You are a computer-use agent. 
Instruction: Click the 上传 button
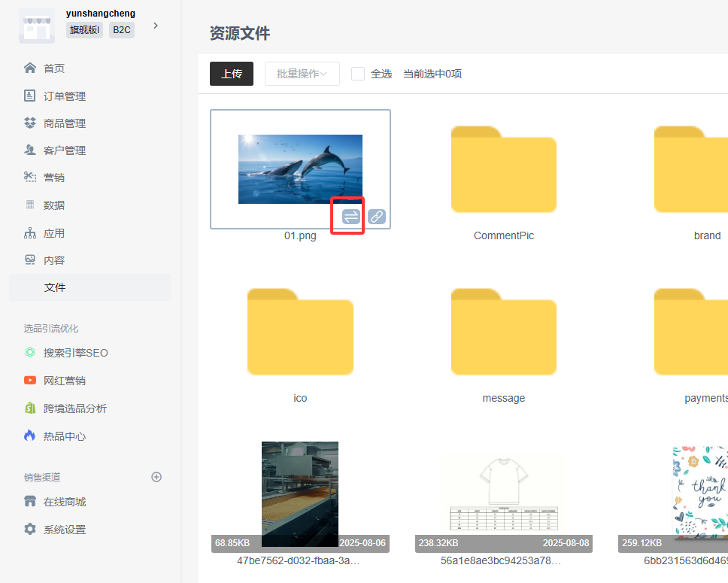click(232, 74)
